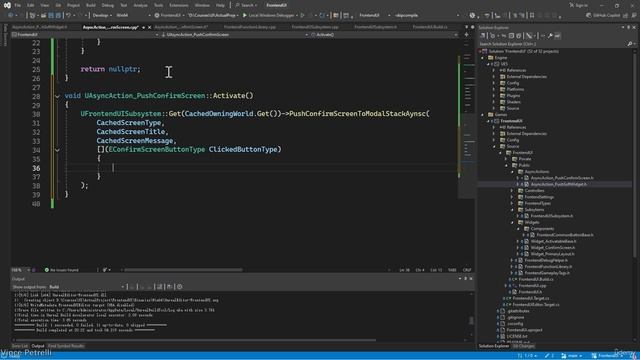Screen dimensions: 640x360
Task: Click the No issues found indicator
Action: tap(62, 270)
